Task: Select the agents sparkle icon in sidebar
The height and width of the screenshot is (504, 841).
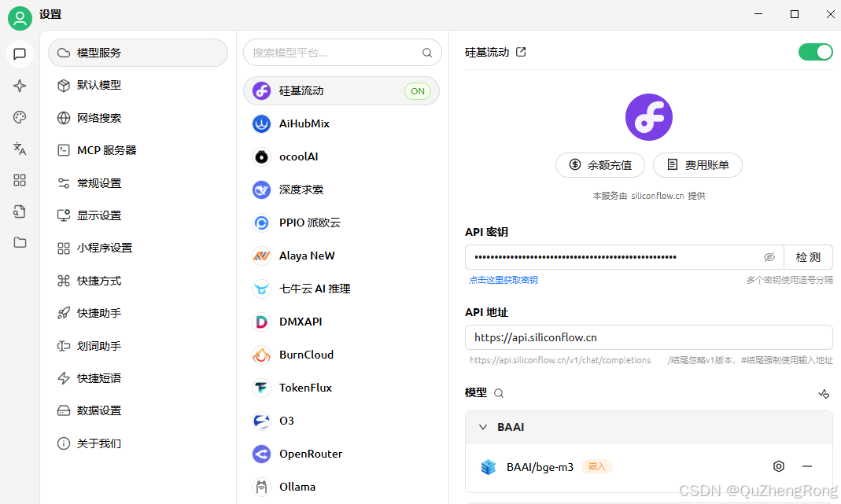Action: [x=19, y=86]
